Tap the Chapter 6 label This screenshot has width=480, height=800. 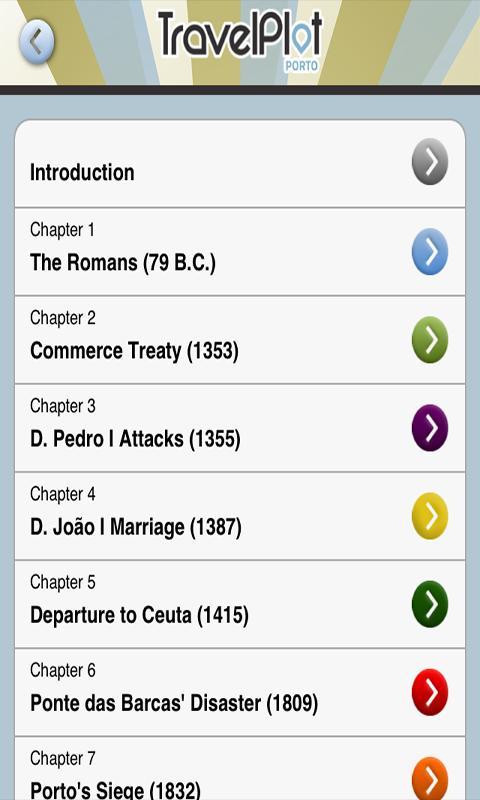coord(63,670)
